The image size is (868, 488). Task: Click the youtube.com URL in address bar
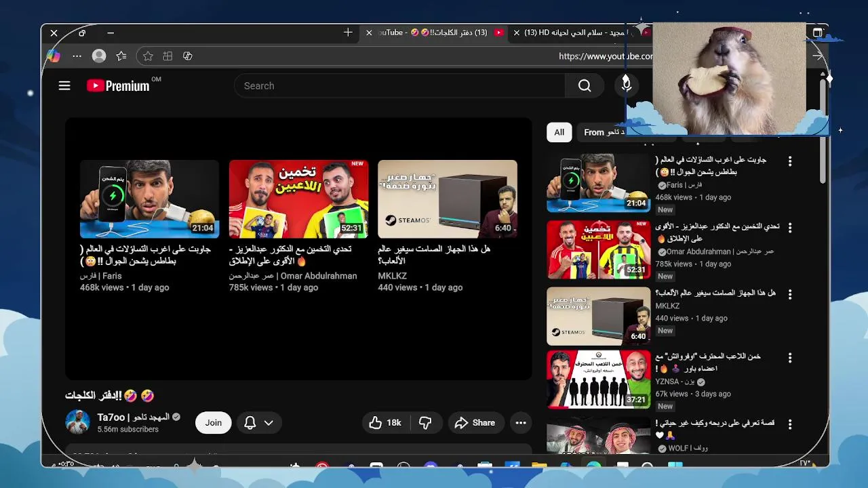606,56
